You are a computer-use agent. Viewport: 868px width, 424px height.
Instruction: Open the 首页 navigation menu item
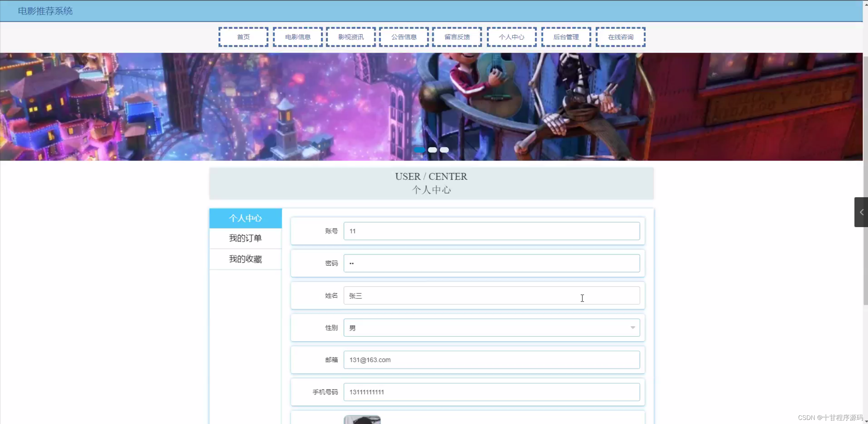point(243,37)
